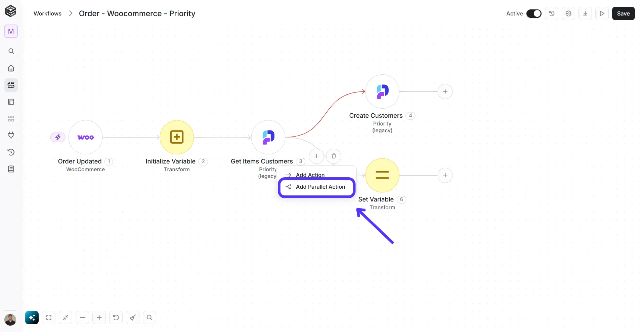The image size is (644, 332).
Task: Navigate to the Workflows breadcrumb
Action: click(x=47, y=13)
